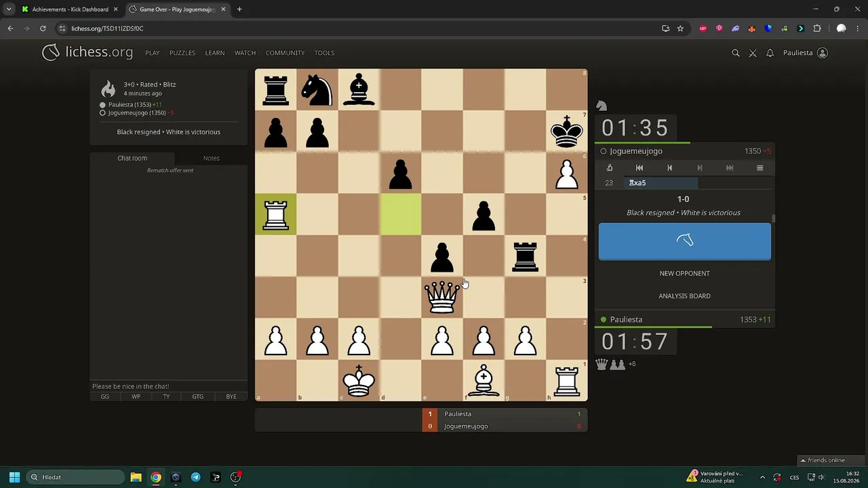Open challenges crossed swords icon
Image resolution: width=868 pixels, height=488 pixels.
(753, 53)
